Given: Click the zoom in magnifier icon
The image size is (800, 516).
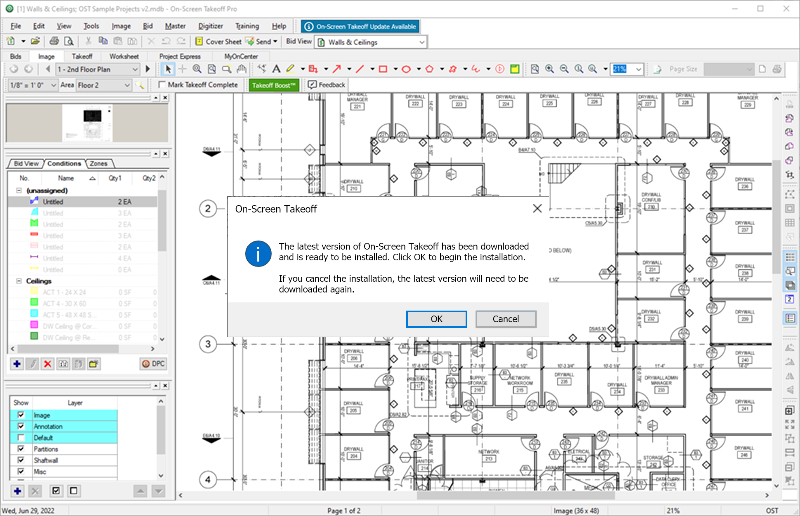Looking at the screenshot, I should [x=549, y=69].
